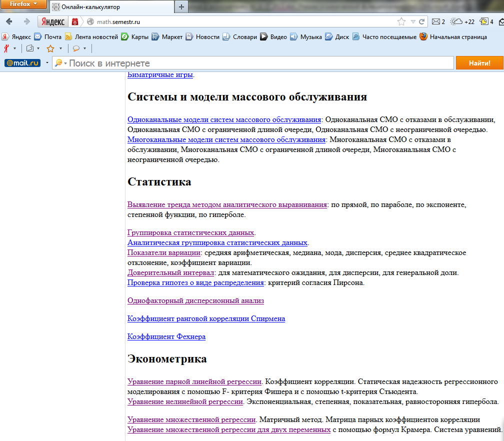Open the Словари bookmark

240,37
